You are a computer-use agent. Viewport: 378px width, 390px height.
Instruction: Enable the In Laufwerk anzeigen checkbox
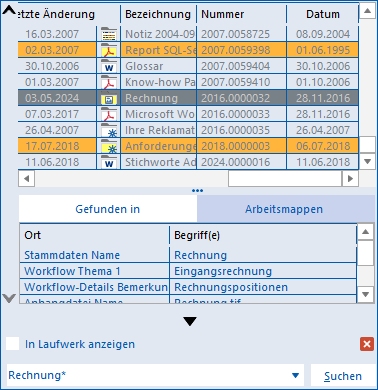pos(13,344)
